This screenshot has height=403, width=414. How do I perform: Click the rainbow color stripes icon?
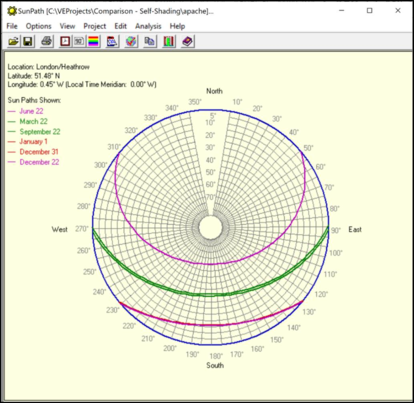tap(94, 42)
